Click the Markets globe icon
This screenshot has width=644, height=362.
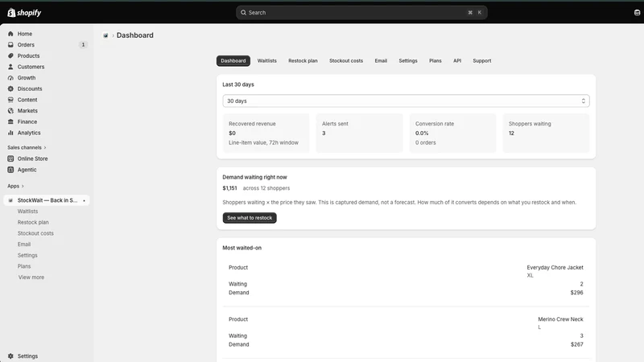[10, 111]
